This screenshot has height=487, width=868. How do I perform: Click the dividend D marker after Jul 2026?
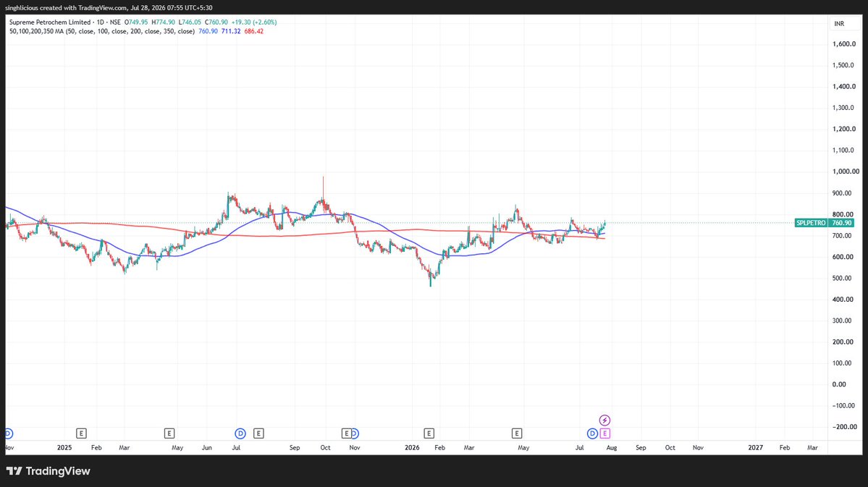(592, 433)
